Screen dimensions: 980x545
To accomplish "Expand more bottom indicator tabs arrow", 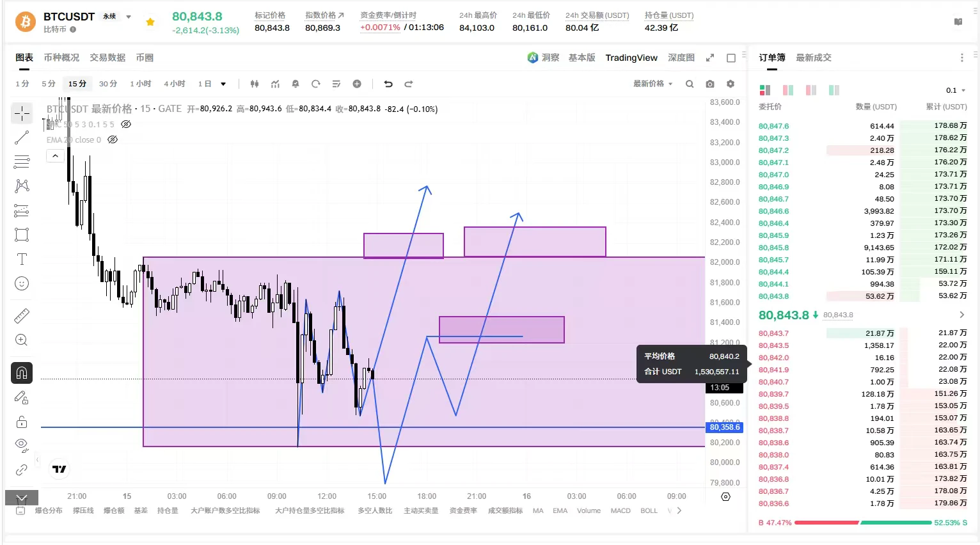I will 679,510.
